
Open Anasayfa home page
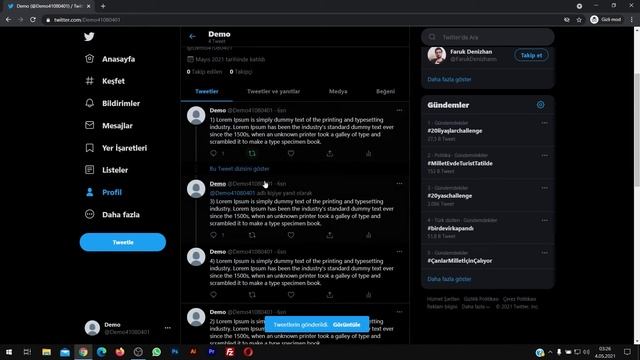(x=110, y=59)
